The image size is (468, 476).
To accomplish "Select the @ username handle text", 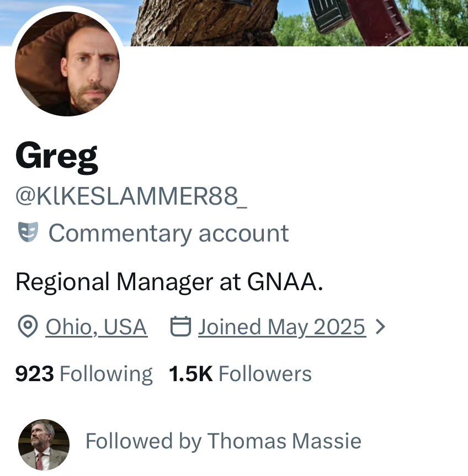I will [131, 196].
